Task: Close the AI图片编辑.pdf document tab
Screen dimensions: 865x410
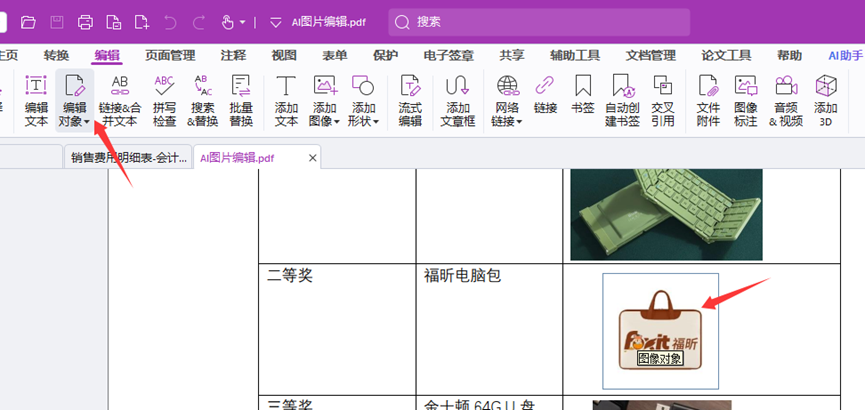Action: click(x=312, y=158)
